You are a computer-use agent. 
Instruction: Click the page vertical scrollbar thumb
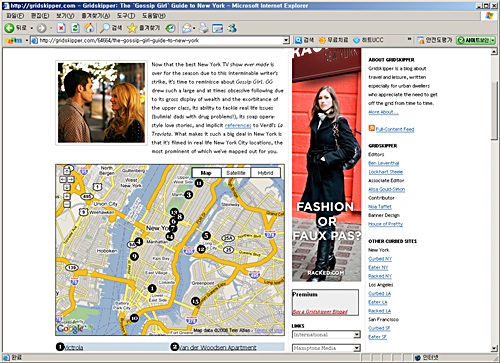tap(495, 111)
